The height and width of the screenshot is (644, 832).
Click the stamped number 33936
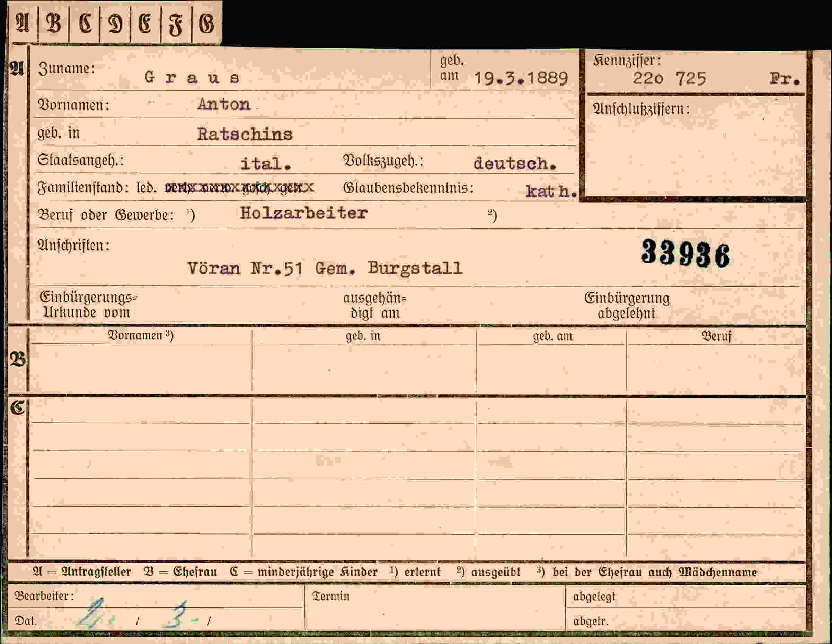click(685, 254)
